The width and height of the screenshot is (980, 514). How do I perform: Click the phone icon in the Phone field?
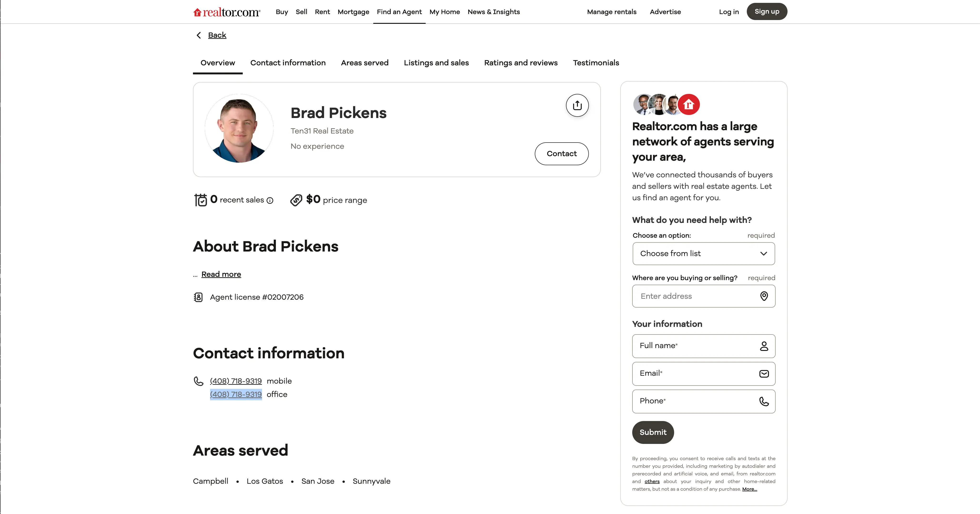[x=764, y=401]
